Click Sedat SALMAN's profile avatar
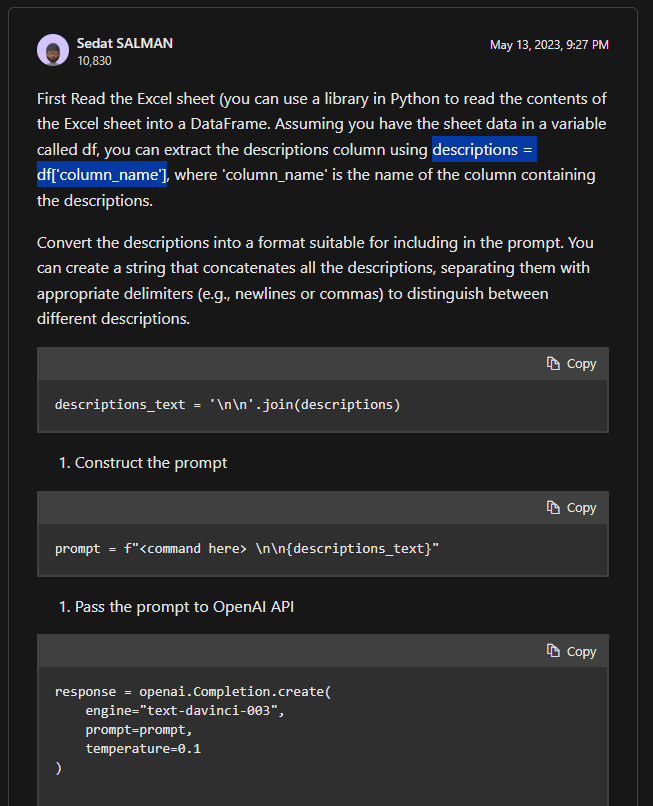The height and width of the screenshot is (806, 653). tap(53, 50)
